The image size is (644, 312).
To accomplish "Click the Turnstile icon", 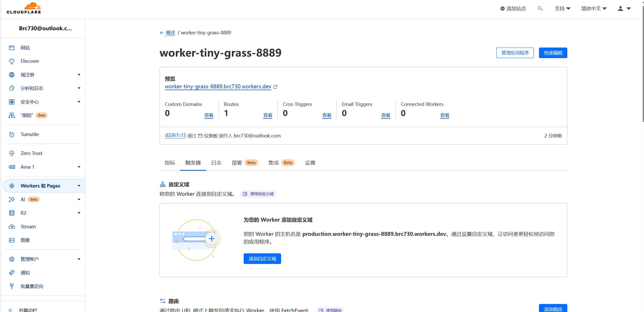I will pos(12,134).
